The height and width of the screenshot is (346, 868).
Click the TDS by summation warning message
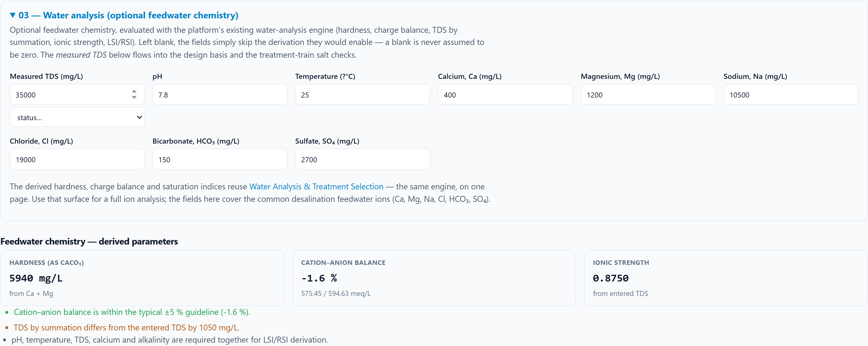click(x=126, y=327)
